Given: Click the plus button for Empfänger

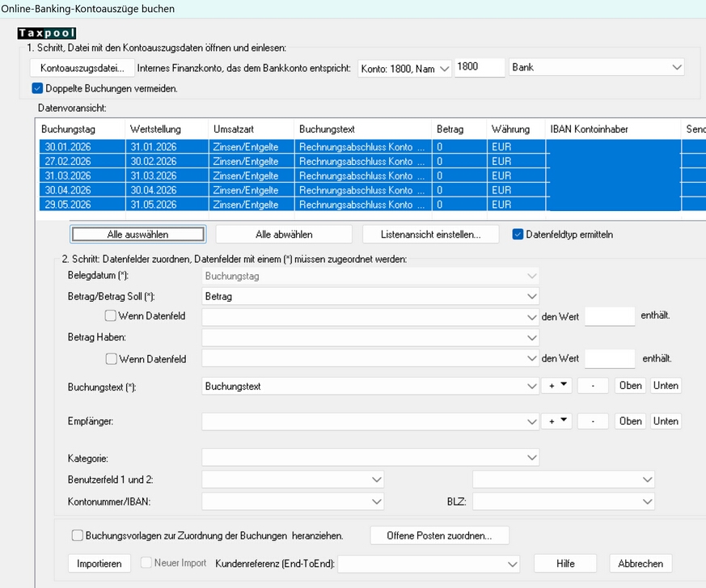Looking at the screenshot, I should [556, 421].
